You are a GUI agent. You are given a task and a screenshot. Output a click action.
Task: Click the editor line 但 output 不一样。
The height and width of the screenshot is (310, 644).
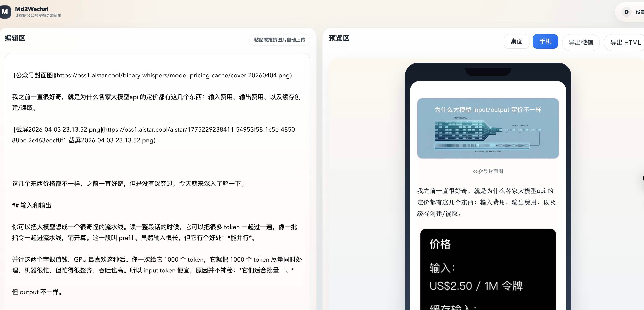coord(38,292)
